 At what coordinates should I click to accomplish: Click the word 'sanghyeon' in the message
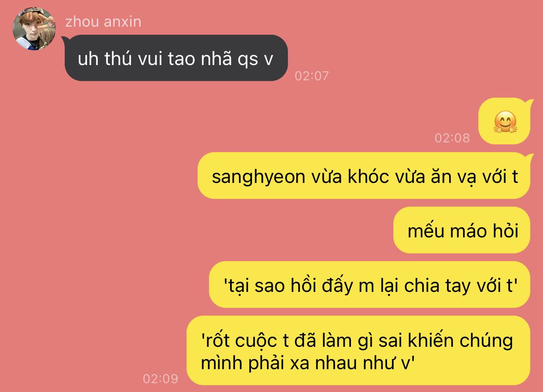[x=258, y=177]
